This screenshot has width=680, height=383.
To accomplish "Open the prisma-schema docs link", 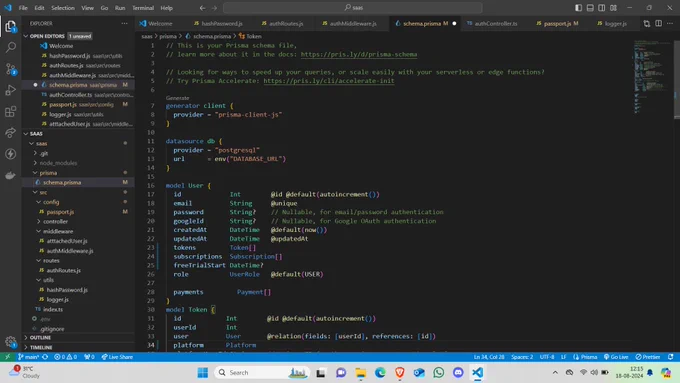I will pos(359,55).
